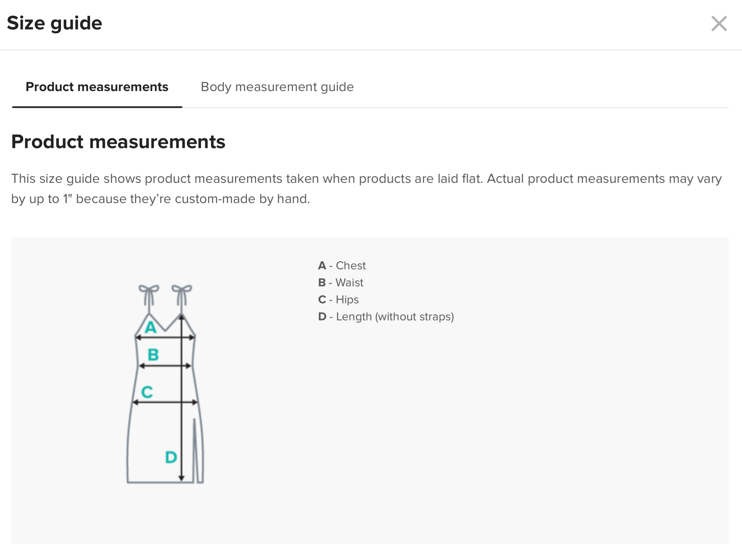Click the 'A - Chest' legend entry

point(342,265)
